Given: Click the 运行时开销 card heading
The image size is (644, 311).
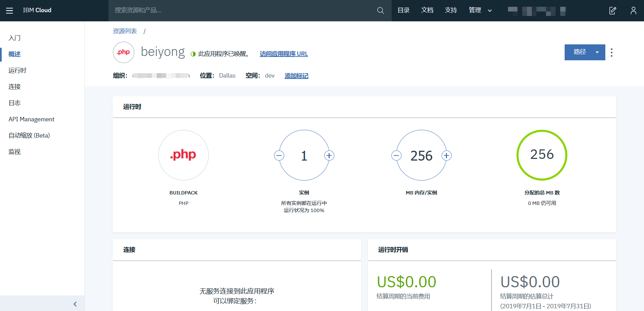Looking at the screenshot, I should coord(393,250).
